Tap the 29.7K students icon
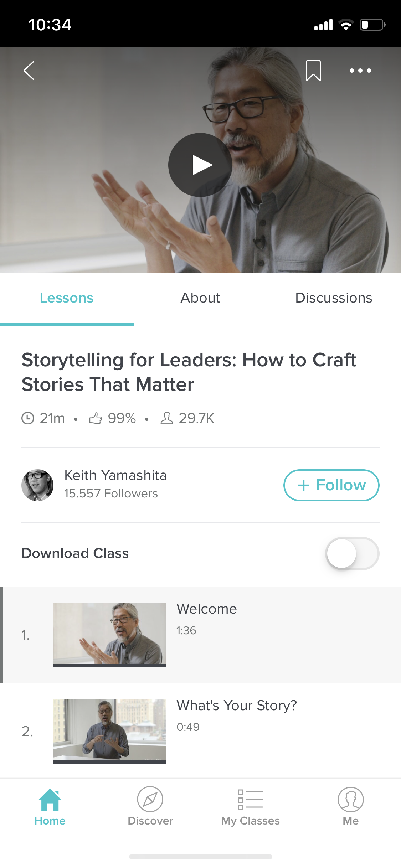Viewport: 401px width, 868px height. [166, 418]
